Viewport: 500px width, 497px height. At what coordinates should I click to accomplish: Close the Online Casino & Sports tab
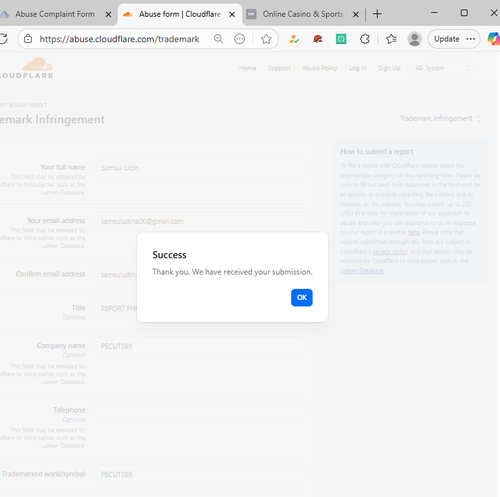356,14
